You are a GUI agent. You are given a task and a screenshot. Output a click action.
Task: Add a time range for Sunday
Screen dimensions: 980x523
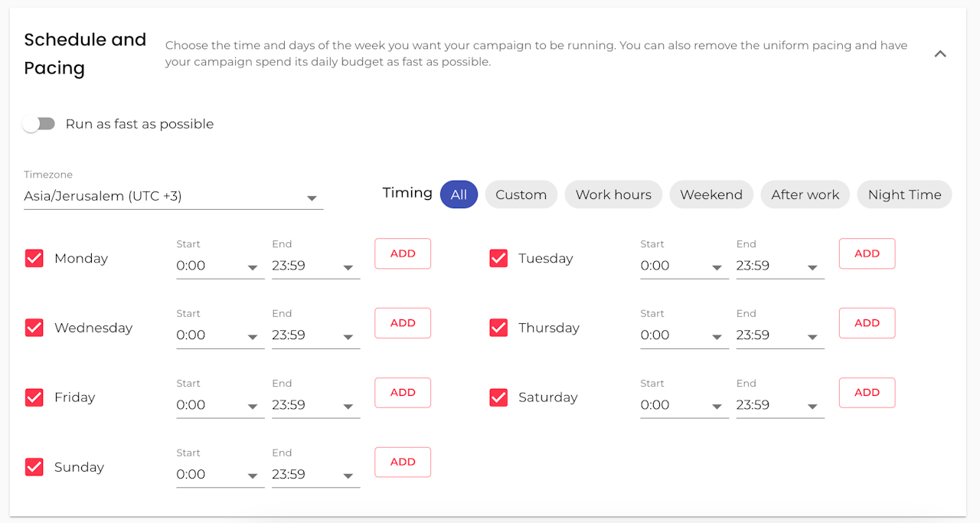[x=403, y=463]
